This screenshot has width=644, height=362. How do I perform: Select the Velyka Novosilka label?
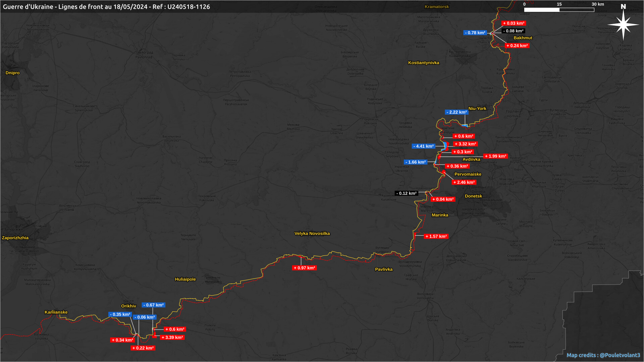pyautogui.click(x=312, y=234)
